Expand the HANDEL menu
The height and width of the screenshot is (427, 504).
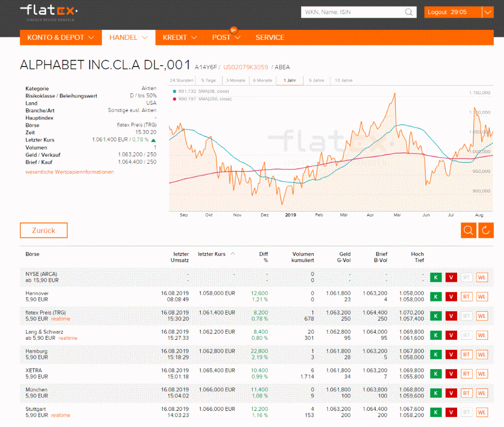129,38
